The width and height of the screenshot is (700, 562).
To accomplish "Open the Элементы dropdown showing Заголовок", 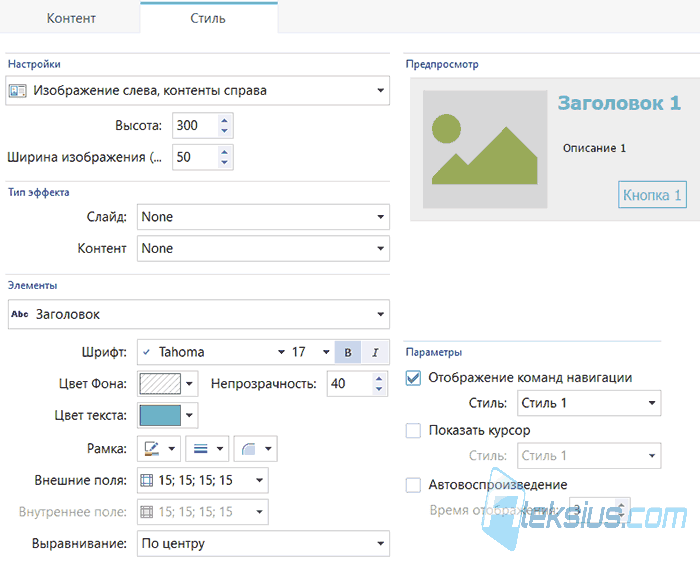I will [x=199, y=314].
